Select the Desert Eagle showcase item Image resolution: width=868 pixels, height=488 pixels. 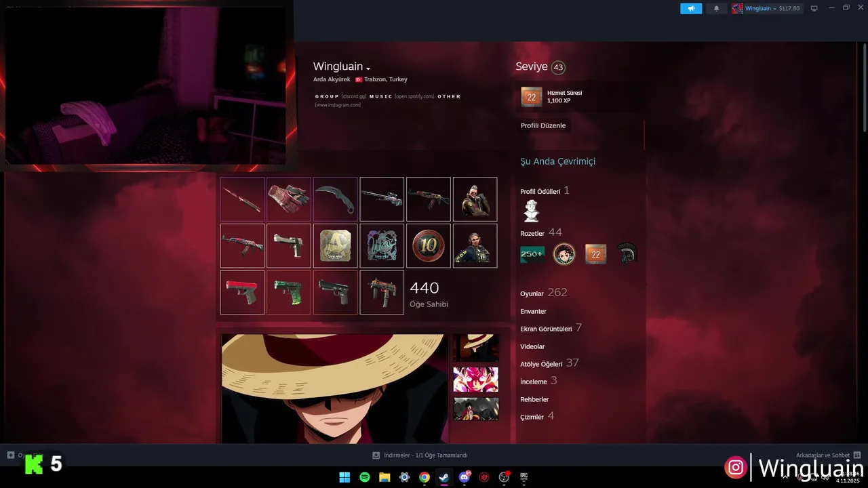tap(289, 246)
